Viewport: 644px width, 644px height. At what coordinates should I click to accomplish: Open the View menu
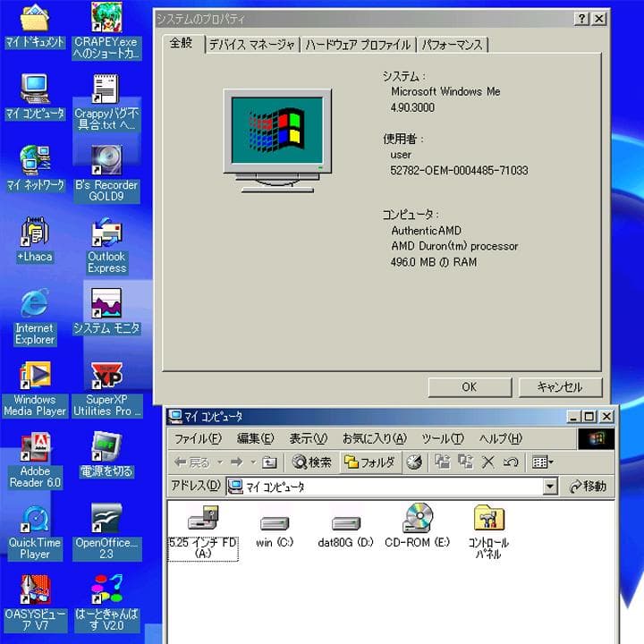click(308, 438)
